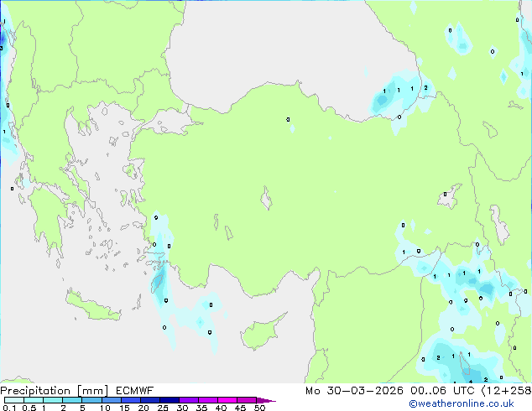Select the 15–20 mm legend swatch
This screenshot has width=532, height=411.
(x=130, y=400)
